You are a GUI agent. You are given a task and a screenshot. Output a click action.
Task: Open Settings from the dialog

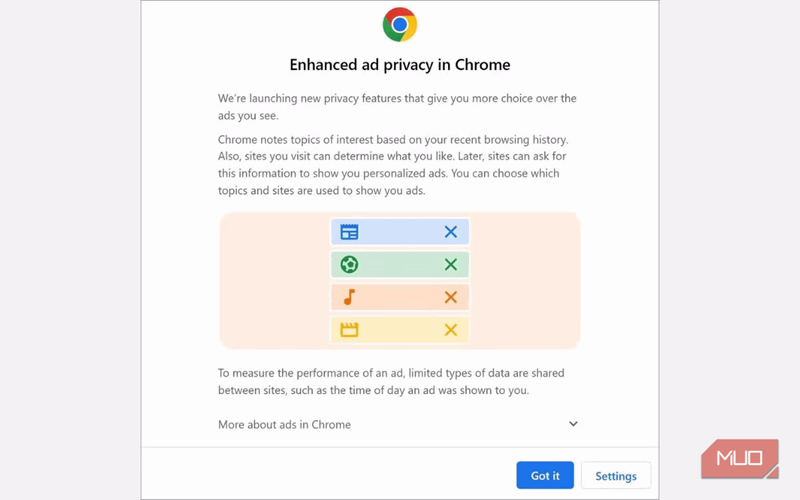[x=616, y=476]
